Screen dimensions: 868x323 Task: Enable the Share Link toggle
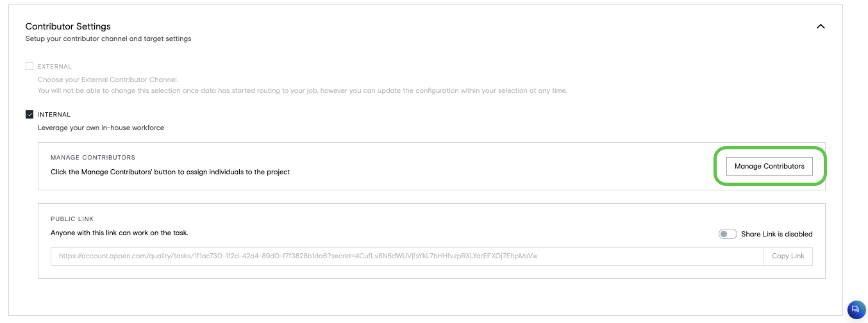pos(728,234)
